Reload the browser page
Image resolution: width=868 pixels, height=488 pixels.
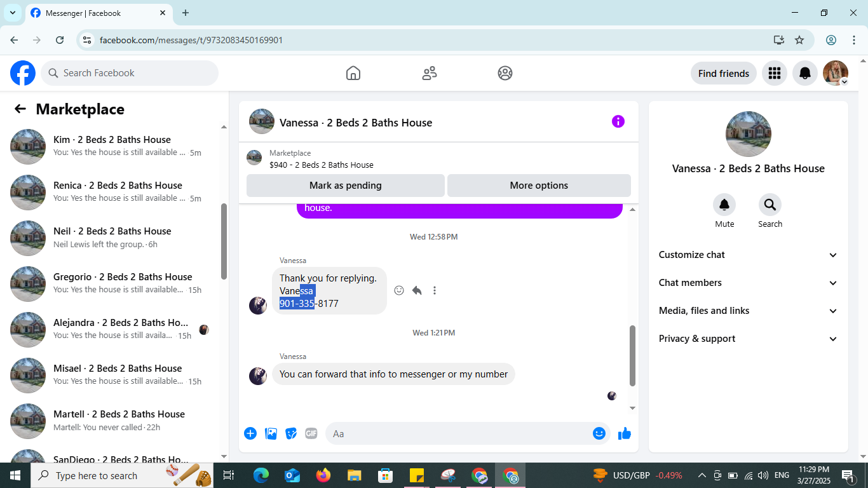(x=60, y=40)
